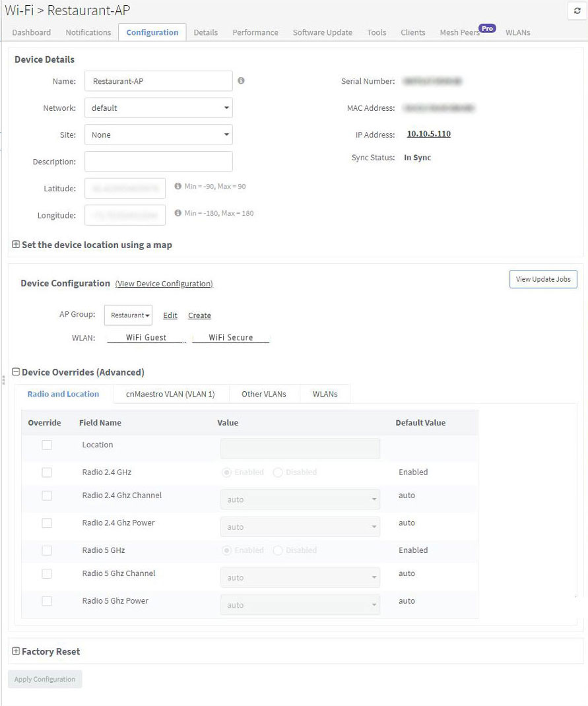Open the WLANs tab in top navigation
The width and height of the screenshot is (588, 706).
pos(518,32)
